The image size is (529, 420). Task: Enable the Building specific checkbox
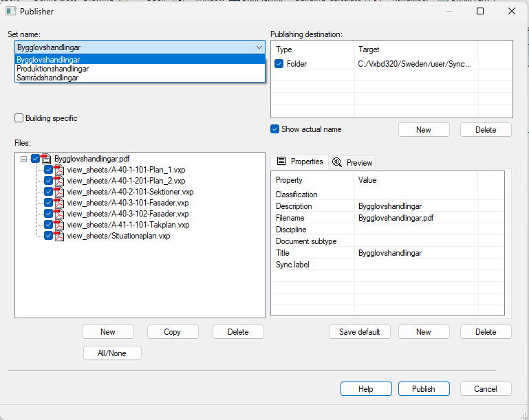[x=19, y=118]
